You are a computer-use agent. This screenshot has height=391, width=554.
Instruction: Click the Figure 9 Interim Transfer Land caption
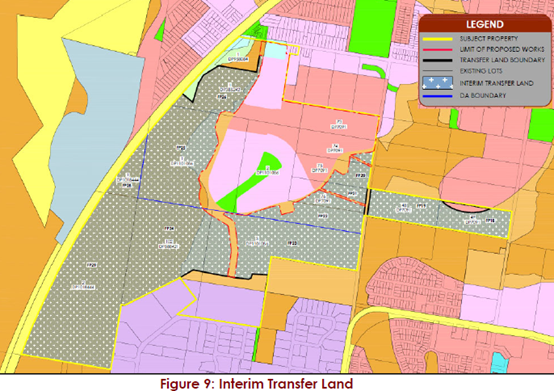pos(257,383)
